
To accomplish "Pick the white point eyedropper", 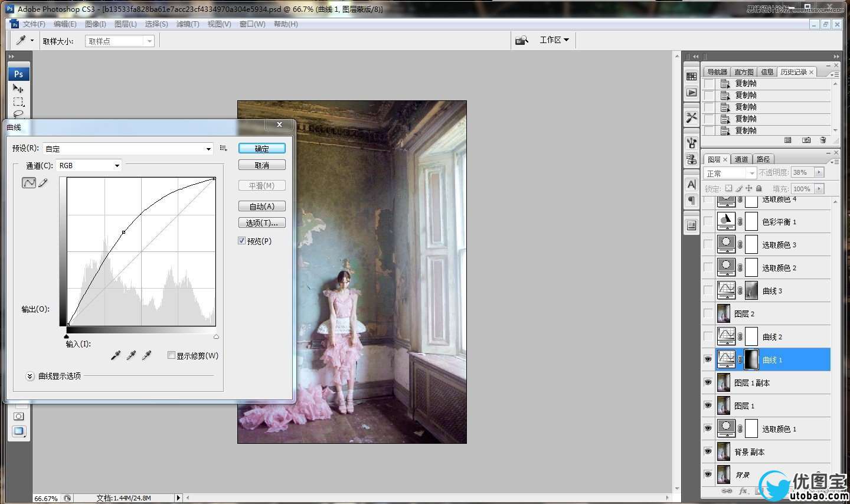I will coord(146,355).
